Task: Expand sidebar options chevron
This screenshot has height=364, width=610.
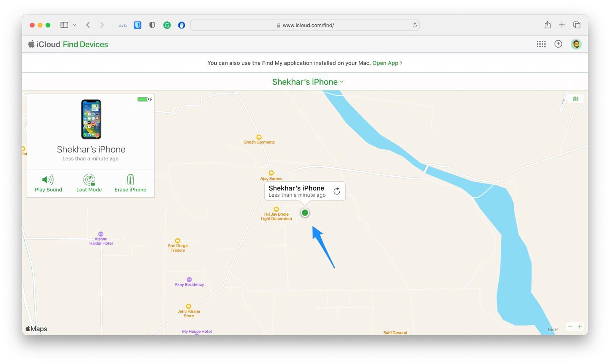Action: (x=75, y=25)
